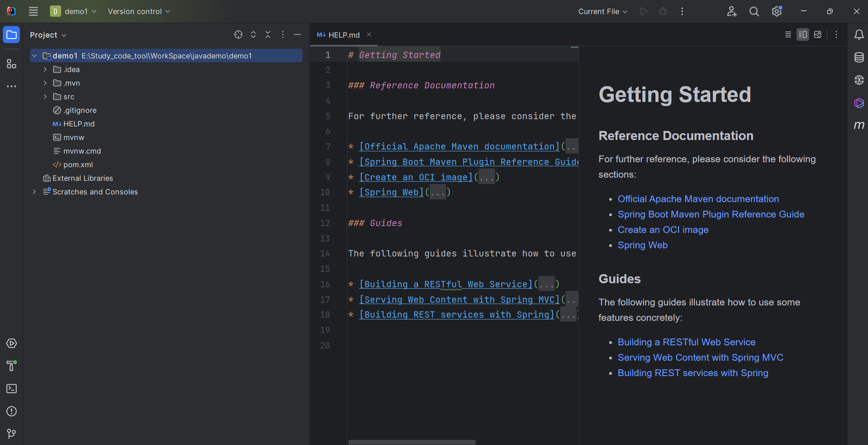
Task: Run the current file
Action: tap(644, 11)
